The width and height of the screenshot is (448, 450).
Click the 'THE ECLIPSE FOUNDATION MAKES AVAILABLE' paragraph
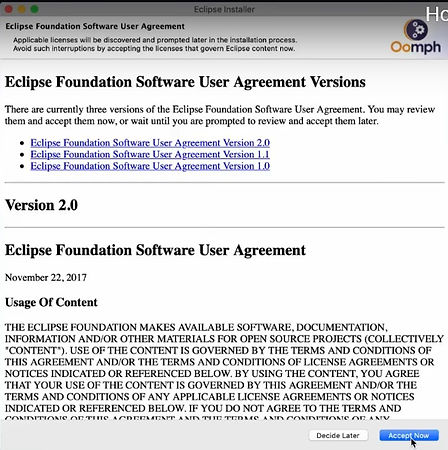[x=224, y=370]
